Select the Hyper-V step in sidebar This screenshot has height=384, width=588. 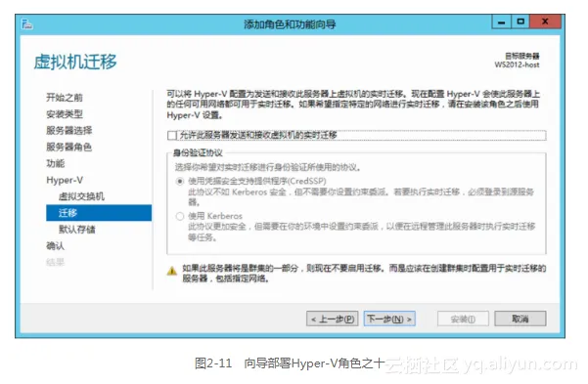pos(65,180)
